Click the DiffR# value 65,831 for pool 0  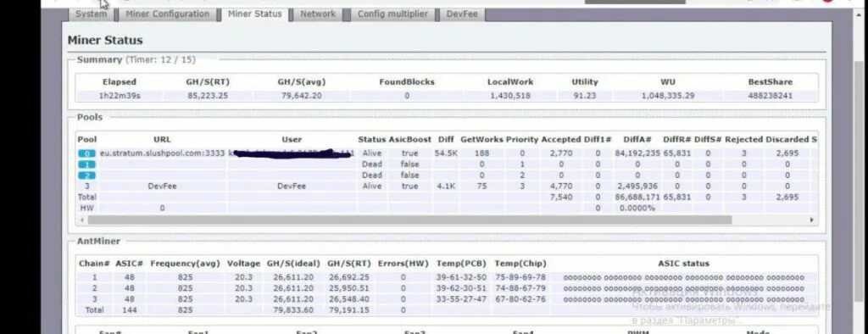click(677, 153)
